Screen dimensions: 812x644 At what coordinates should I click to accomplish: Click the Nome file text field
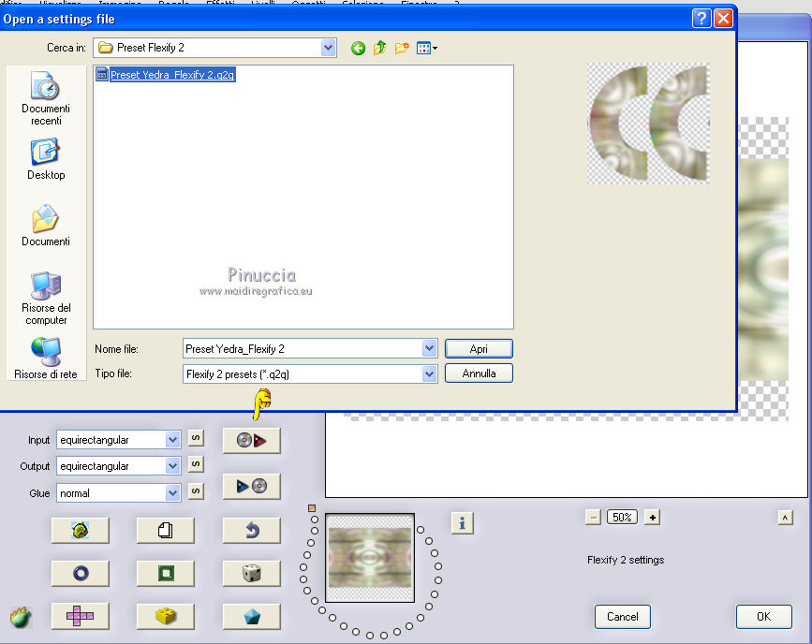[x=303, y=348]
